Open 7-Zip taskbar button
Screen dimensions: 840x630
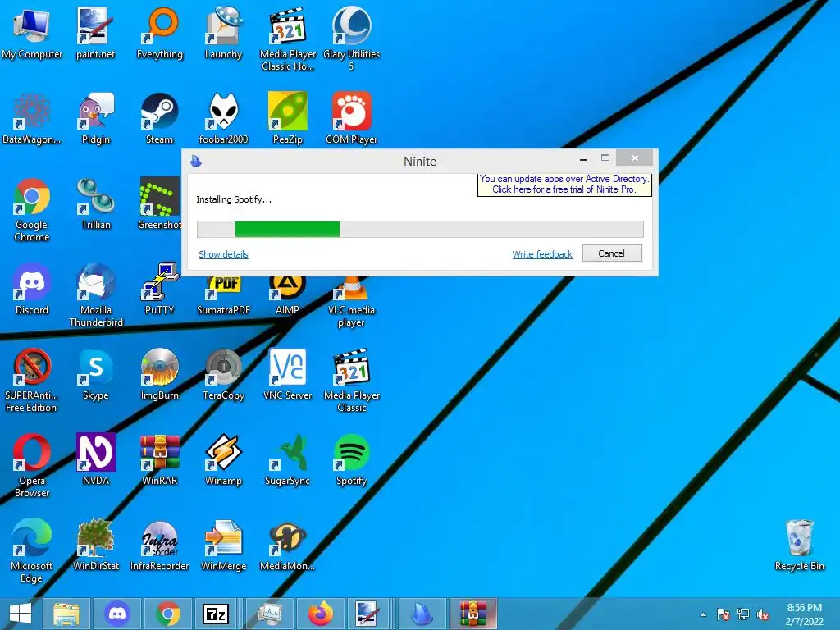pos(216,614)
